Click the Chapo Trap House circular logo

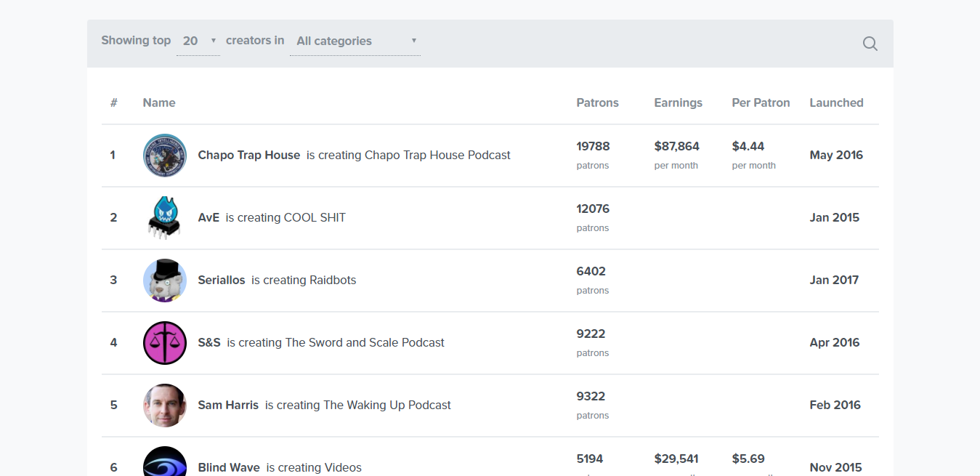pos(164,155)
